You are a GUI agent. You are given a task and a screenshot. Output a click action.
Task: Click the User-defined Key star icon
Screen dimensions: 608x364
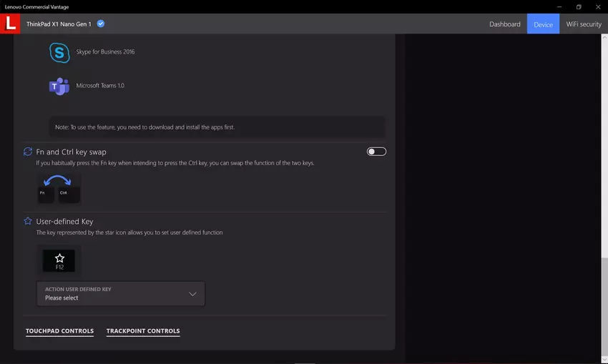pos(28,222)
